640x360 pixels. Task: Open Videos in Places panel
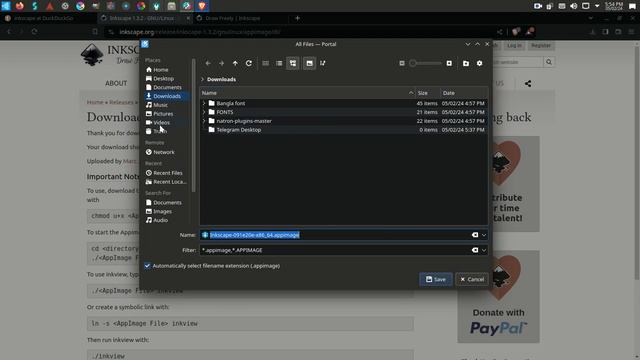(x=158, y=122)
